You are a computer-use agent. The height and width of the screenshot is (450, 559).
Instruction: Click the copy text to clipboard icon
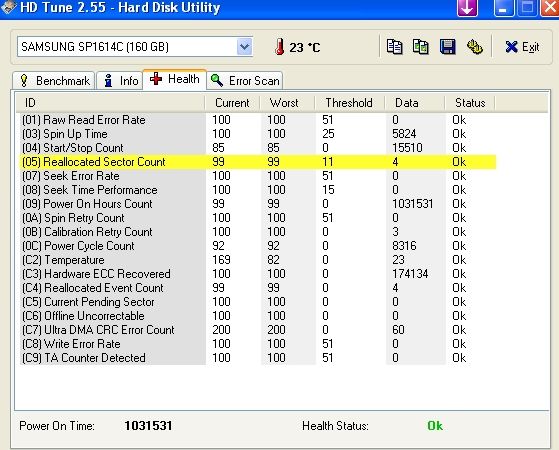pyautogui.click(x=394, y=47)
